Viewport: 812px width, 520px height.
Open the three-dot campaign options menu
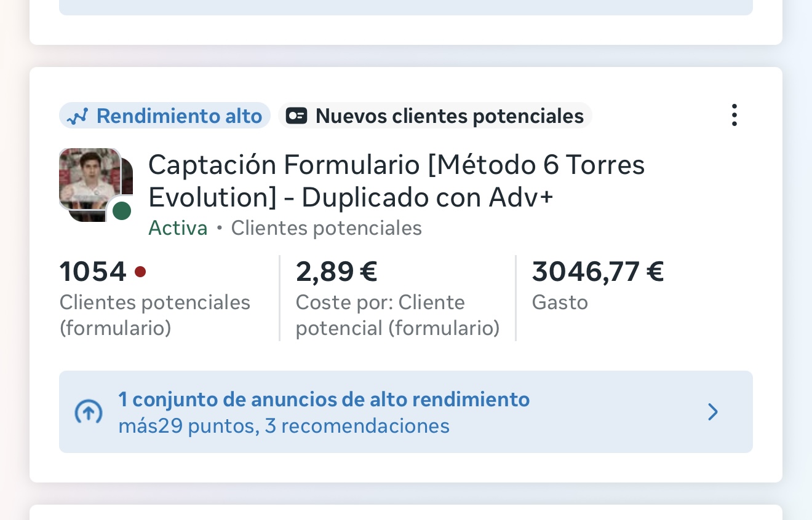point(733,116)
